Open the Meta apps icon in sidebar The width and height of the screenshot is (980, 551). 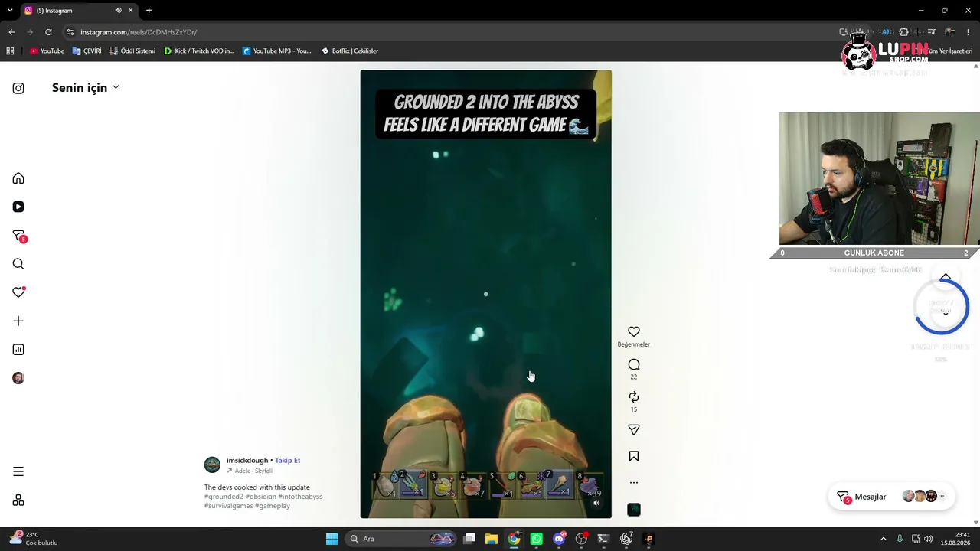pos(18,500)
